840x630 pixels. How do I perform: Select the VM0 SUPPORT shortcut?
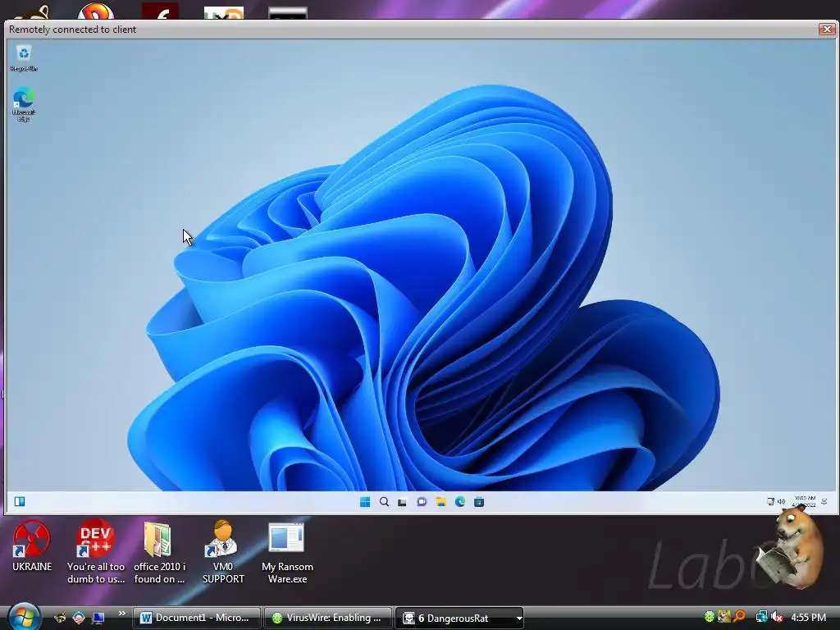tap(223, 552)
